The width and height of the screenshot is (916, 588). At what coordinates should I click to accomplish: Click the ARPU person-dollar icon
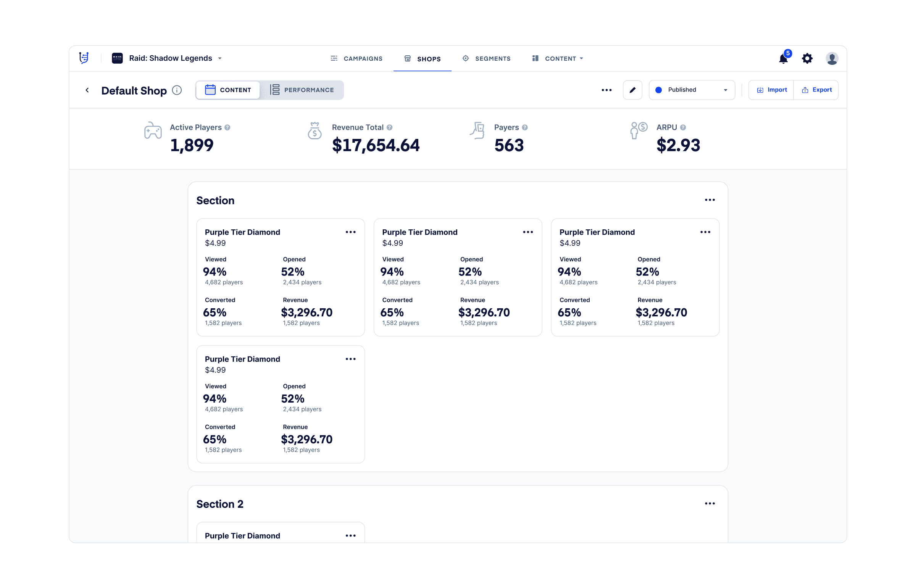[x=639, y=130]
